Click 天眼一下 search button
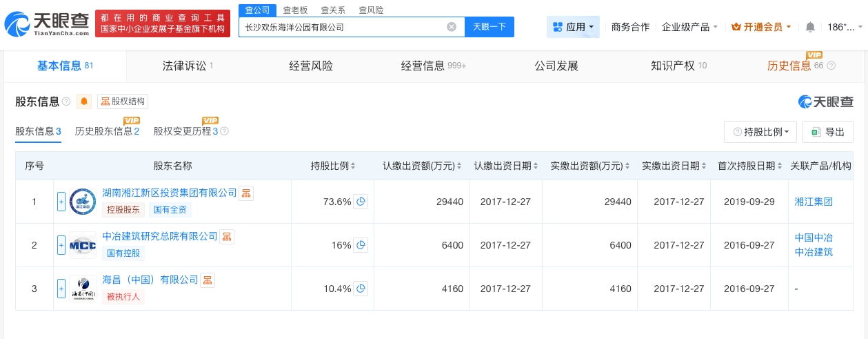This screenshot has width=868, height=339. click(x=489, y=27)
